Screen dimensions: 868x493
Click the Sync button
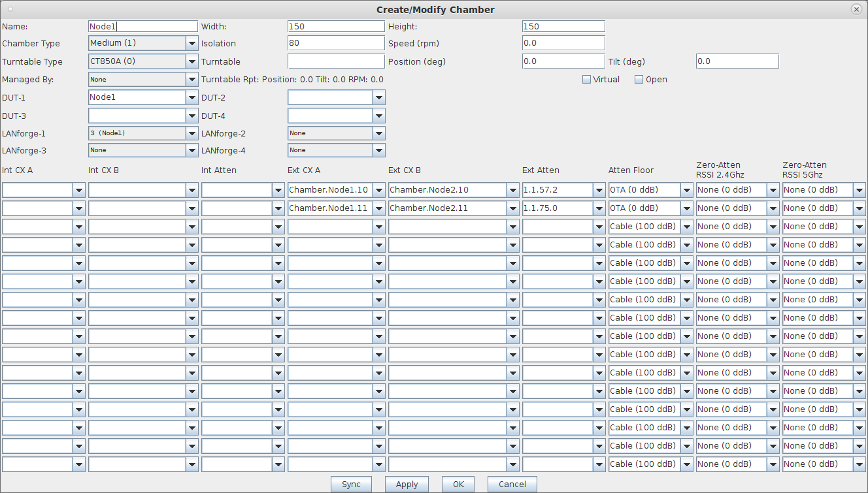pyautogui.click(x=351, y=485)
